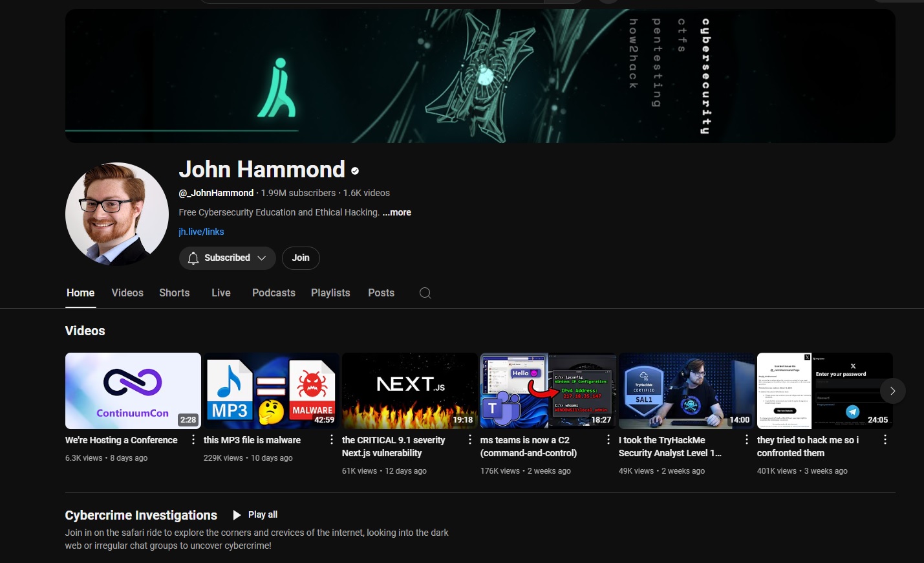Switch to the Home tab

(x=81, y=293)
